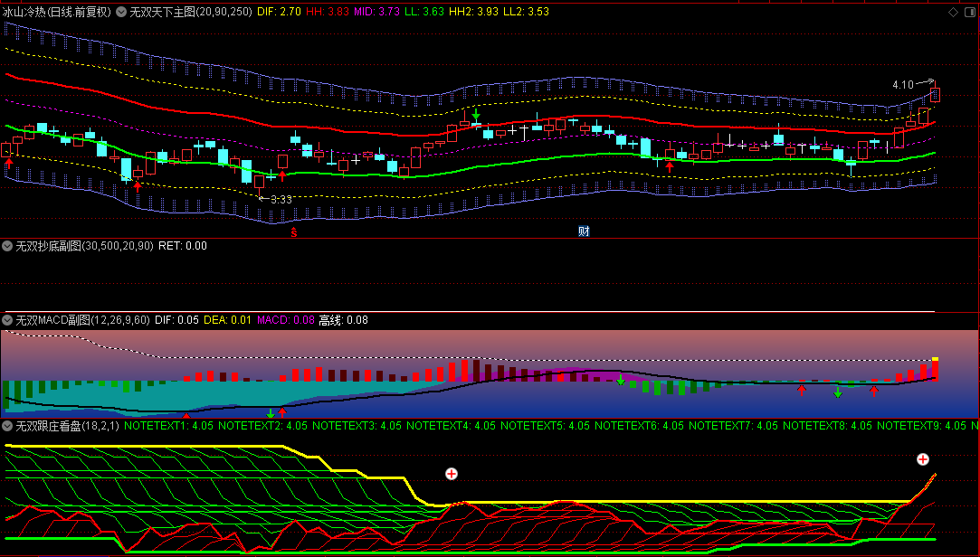Open the 无双抄底副图 panel dropdown arrow
980x557 pixels.
pos(7,246)
